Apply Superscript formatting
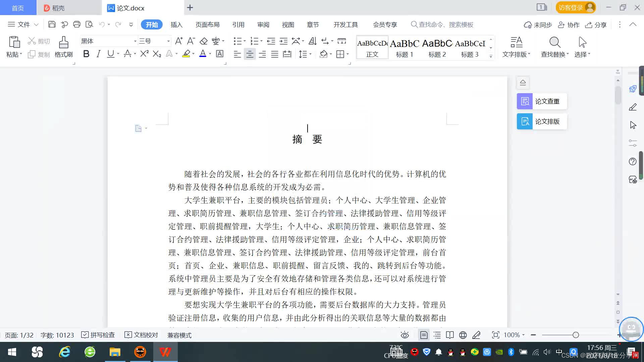 (144, 54)
